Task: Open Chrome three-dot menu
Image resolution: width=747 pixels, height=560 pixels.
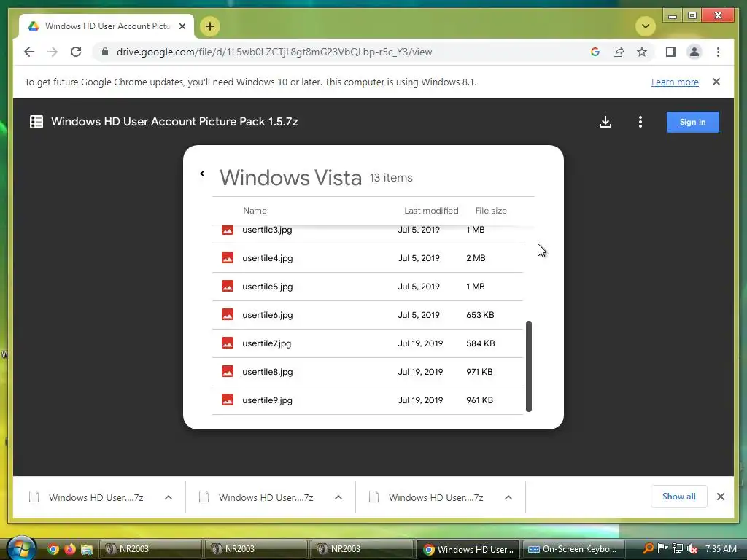Action: (718, 52)
